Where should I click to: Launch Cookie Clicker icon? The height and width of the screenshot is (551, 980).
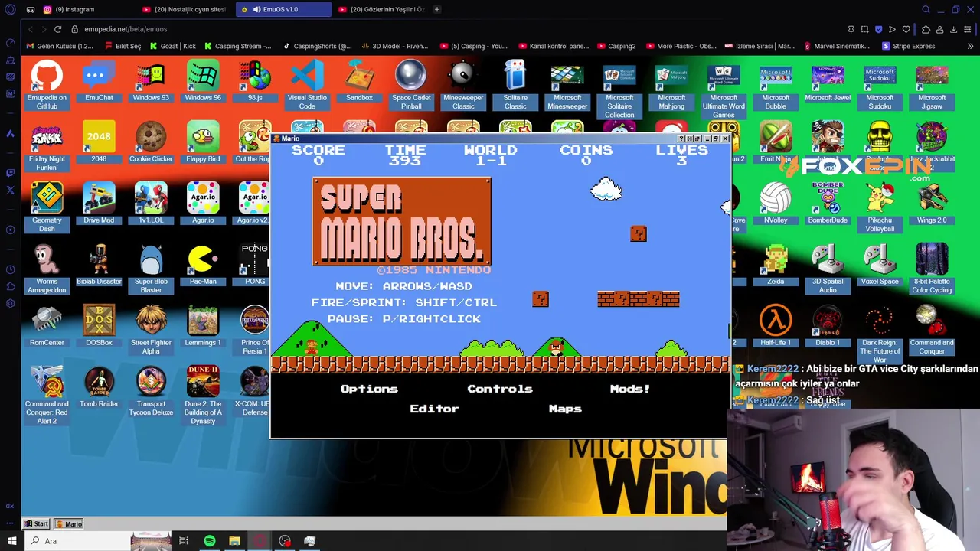pos(151,142)
